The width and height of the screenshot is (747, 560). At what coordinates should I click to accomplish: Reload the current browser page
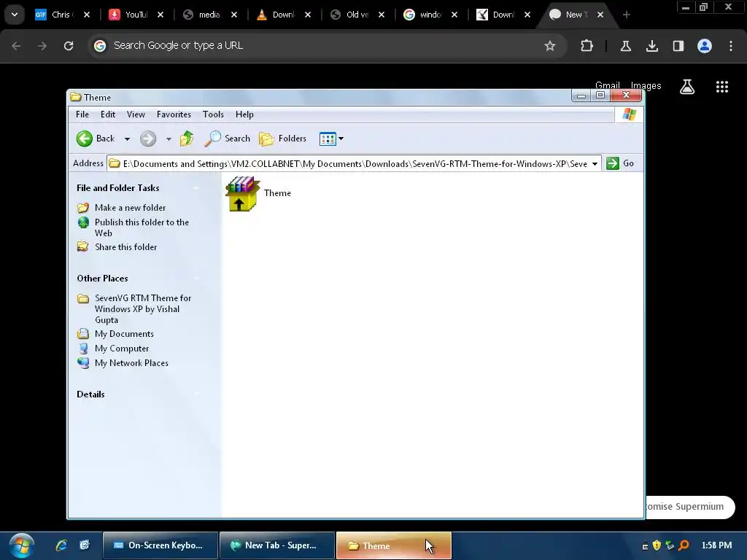click(69, 46)
